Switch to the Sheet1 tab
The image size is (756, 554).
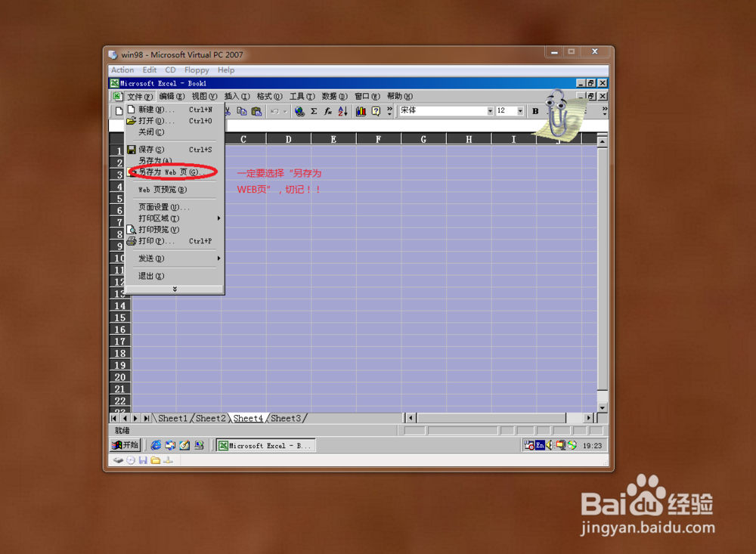click(x=172, y=418)
